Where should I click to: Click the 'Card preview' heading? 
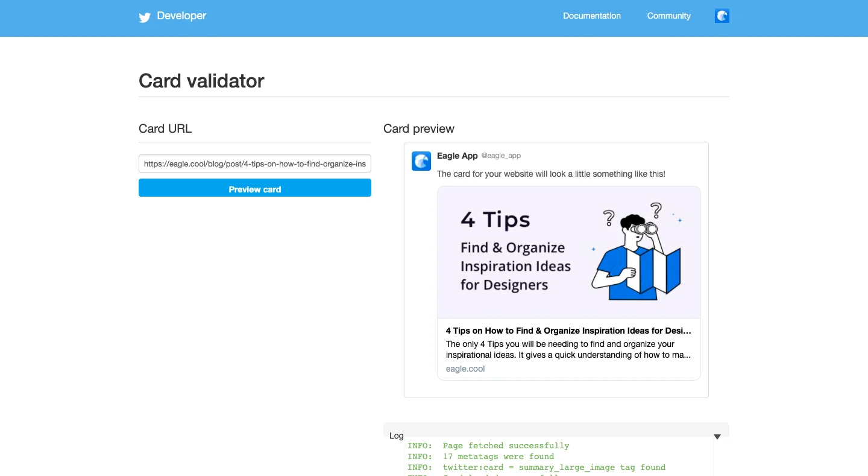click(419, 129)
